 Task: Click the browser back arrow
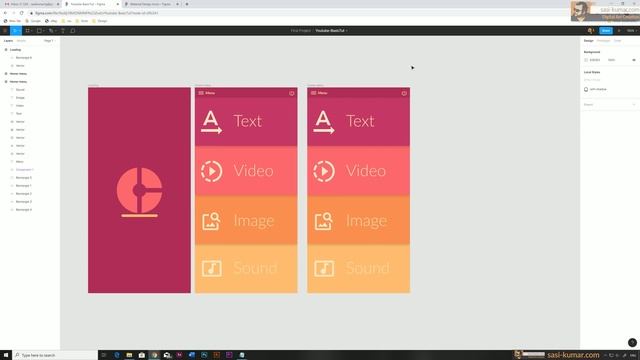(5, 13)
